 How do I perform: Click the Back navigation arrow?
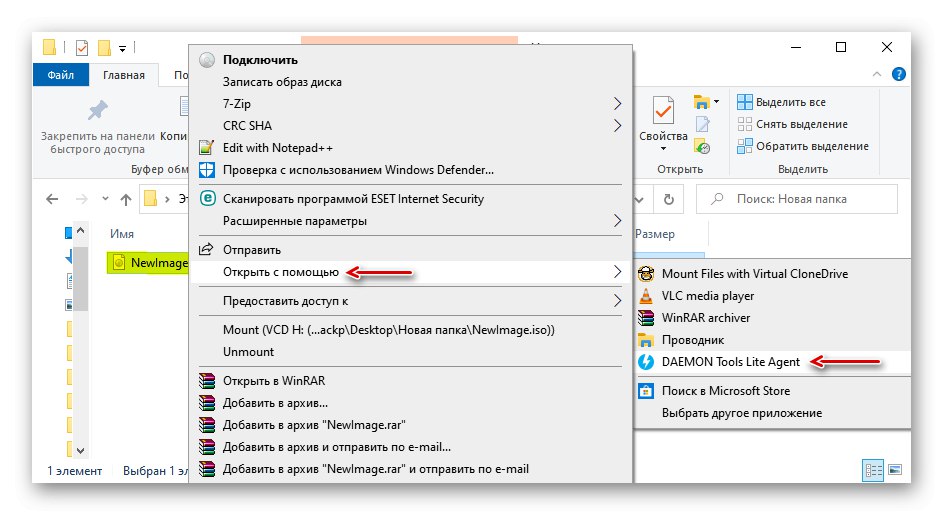pyautogui.click(x=52, y=199)
